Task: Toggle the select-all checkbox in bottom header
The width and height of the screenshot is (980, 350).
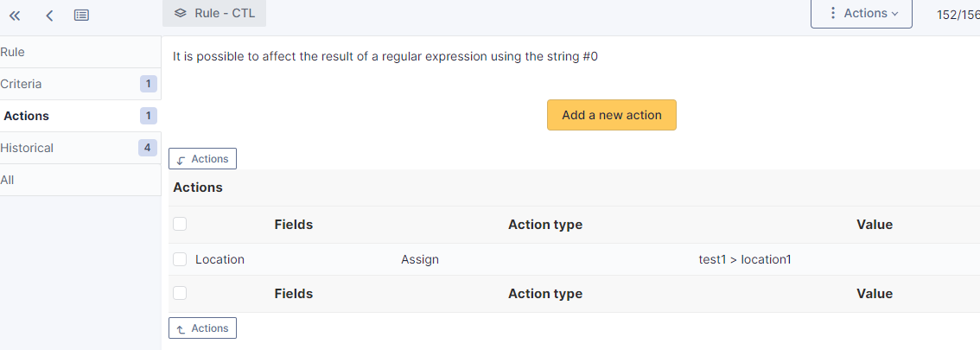Action: point(180,293)
